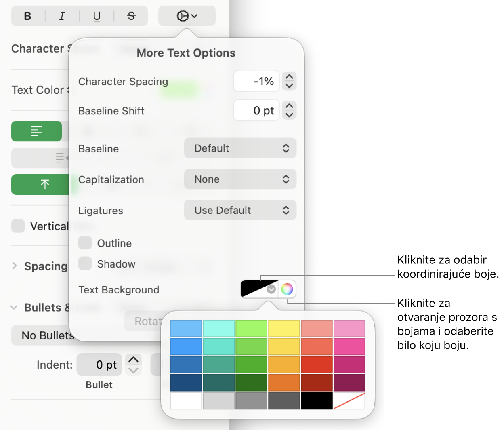The height and width of the screenshot is (430, 504).
Task: Pick the dark green swatch in fourth row
Action: click(252, 383)
